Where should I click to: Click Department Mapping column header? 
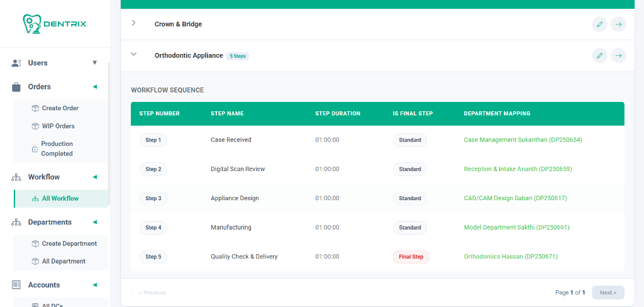click(x=497, y=113)
